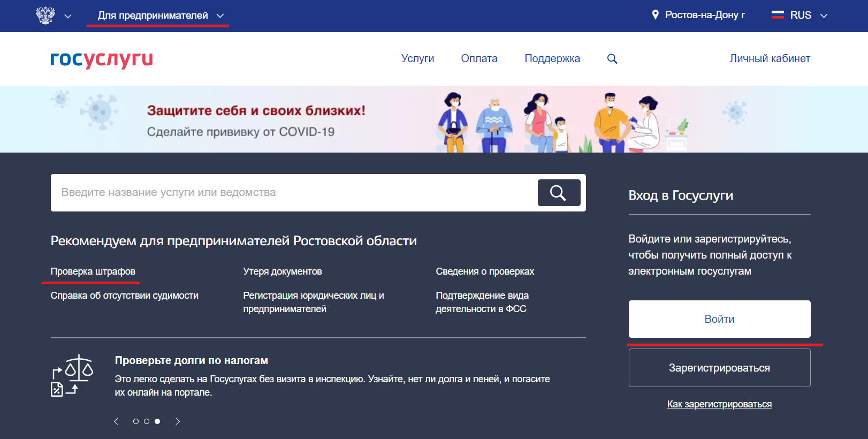The height and width of the screenshot is (439, 868).
Task: Go to next carousel slide
Action: pyautogui.click(x=178, y=421)
